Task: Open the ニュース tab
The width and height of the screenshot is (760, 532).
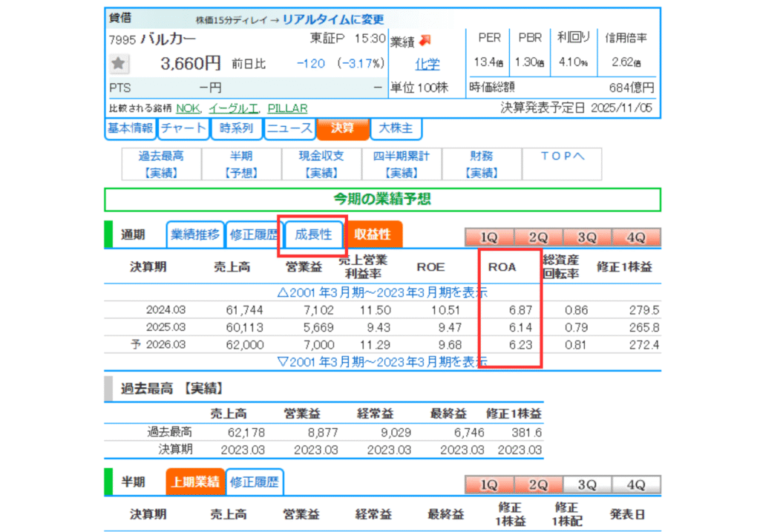Action: (x=289, y=128)
